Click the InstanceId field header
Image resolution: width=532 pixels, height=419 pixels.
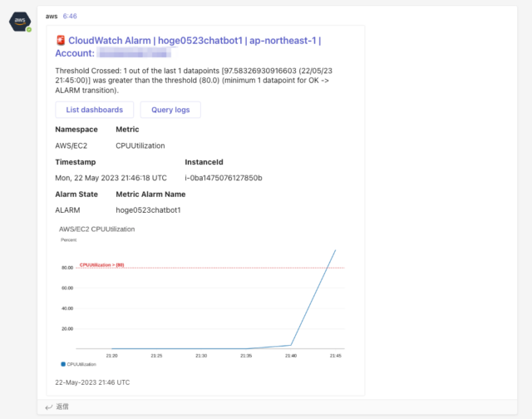tap(204, 162)
